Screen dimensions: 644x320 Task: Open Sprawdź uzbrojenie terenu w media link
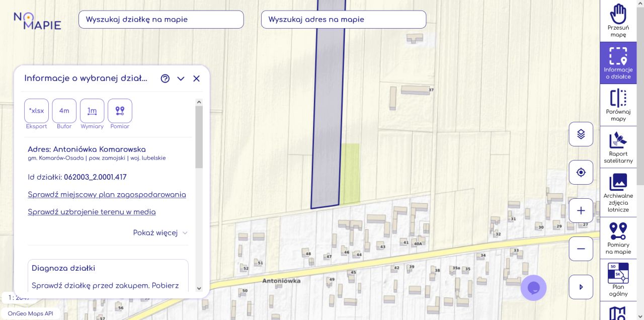click(92, 212)
